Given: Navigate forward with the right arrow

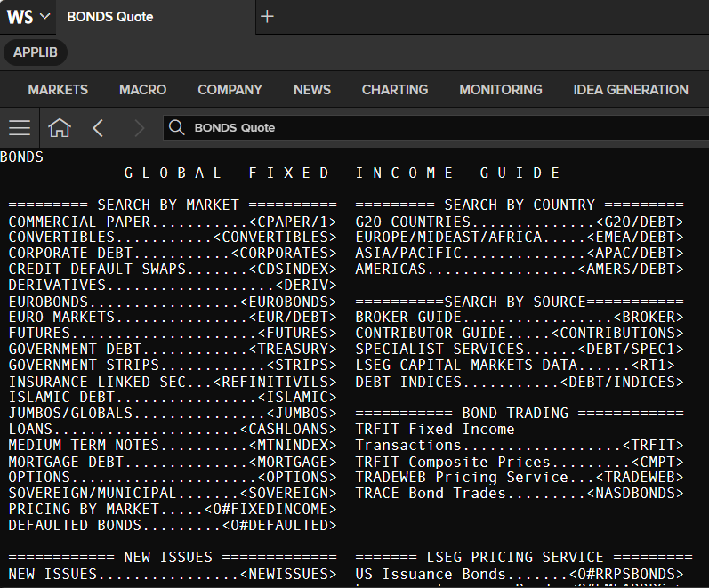Looking at the screenshot, I should coord(140,128).
